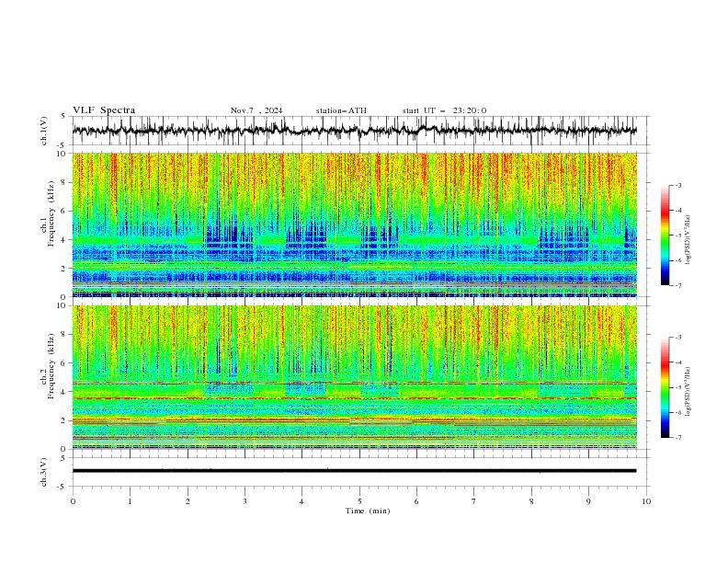This screenshot has width=728, height=563.
Task: Click the ch.2 color scale bar
Action: coord(665,387)
